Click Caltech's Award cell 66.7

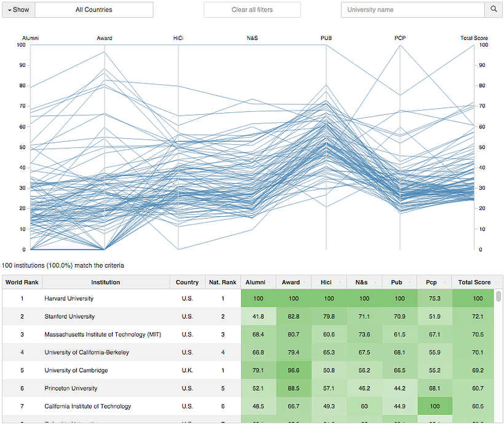[x=294, y=406]
